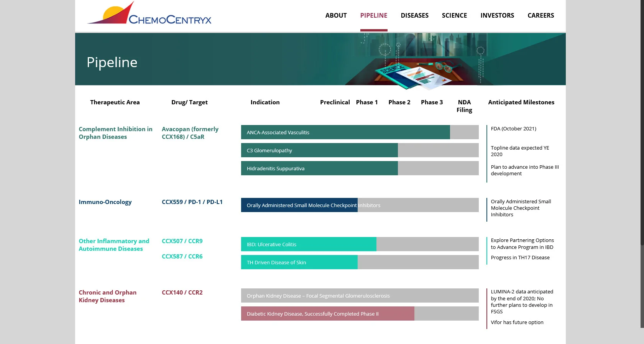Click 'Plan to advance into Phase III' milestone
644x344 pixels.
(x=525, y=170)
